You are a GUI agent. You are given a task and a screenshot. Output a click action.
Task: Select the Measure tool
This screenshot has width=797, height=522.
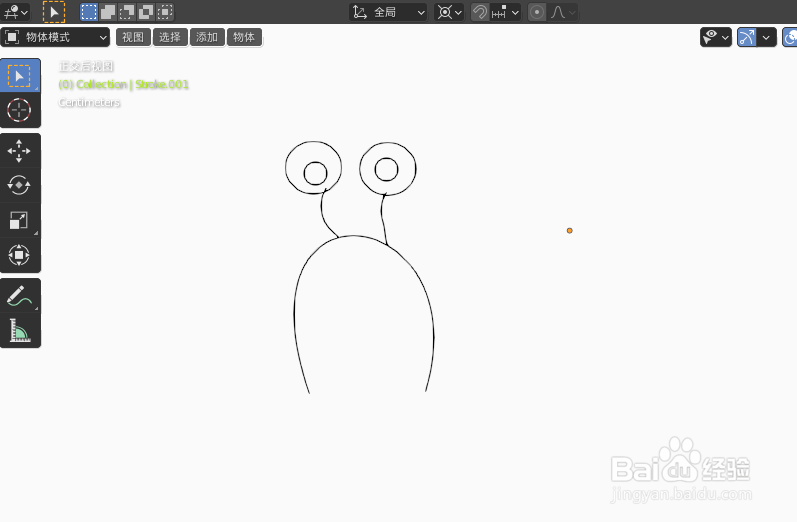pyautogui.click(x=19, y=330)
